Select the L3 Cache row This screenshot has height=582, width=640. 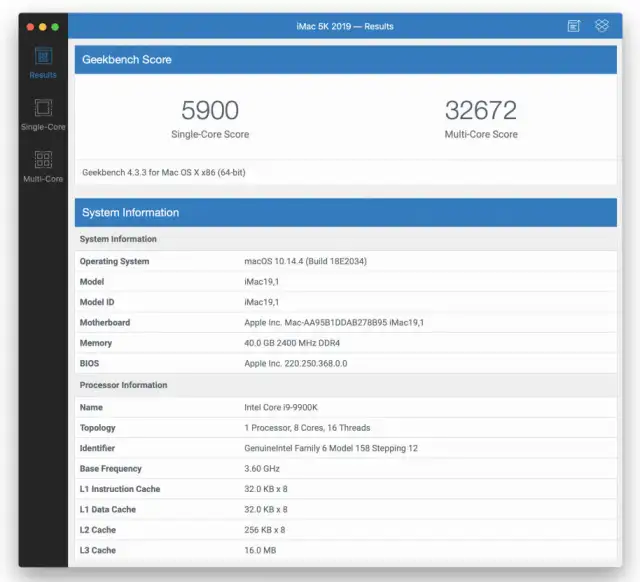coord(345,550)
